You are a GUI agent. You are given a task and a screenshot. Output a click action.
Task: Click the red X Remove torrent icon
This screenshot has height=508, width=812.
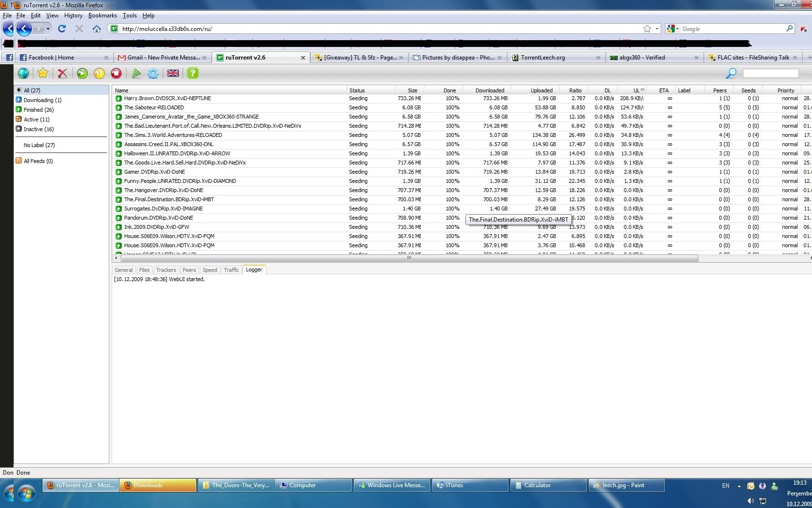(62, 74)
